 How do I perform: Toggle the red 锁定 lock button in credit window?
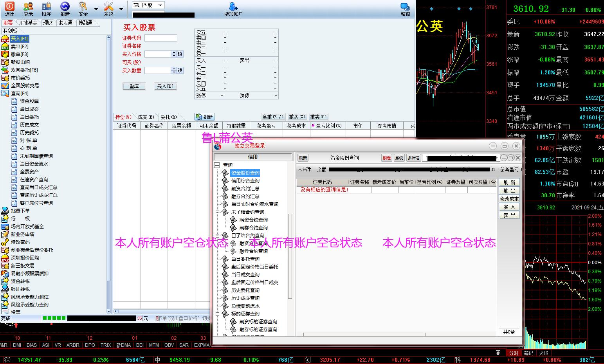click(386, 158)
